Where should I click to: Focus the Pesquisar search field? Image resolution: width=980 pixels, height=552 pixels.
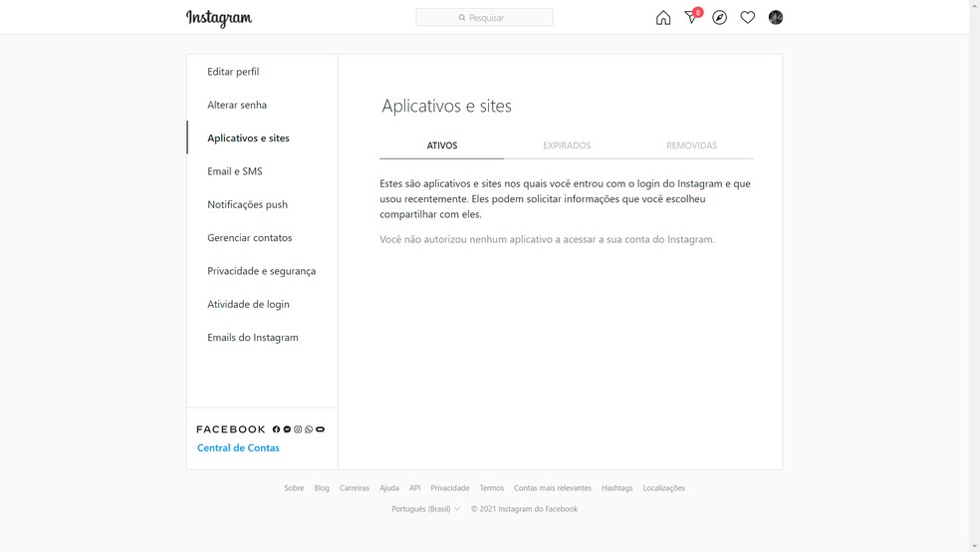484,18
